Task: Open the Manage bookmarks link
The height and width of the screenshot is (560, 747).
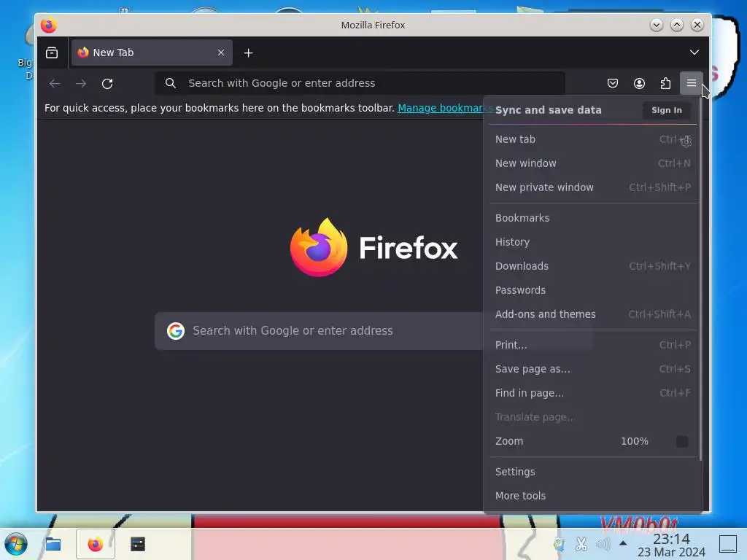Action: (x=444, y=108)
